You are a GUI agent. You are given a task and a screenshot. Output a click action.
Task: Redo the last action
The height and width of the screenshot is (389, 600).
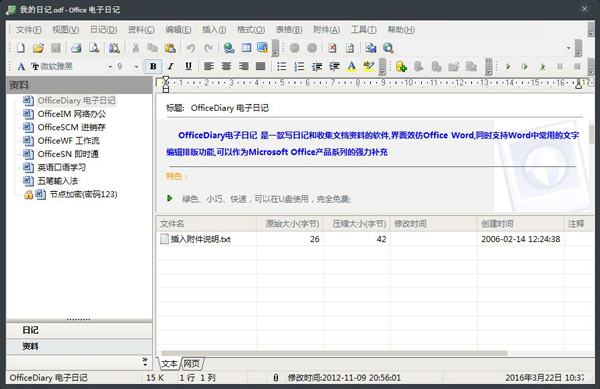(208, 48)
